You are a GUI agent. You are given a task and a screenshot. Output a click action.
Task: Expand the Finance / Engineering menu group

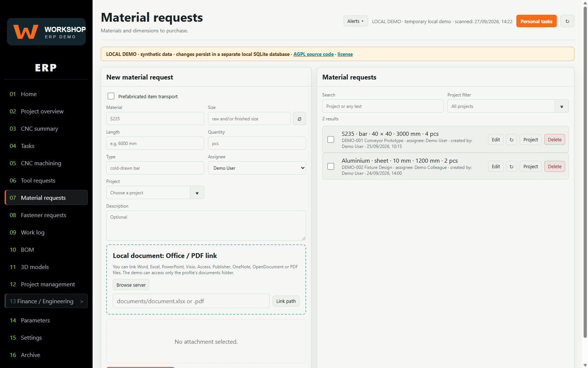[x=46, y=301]
